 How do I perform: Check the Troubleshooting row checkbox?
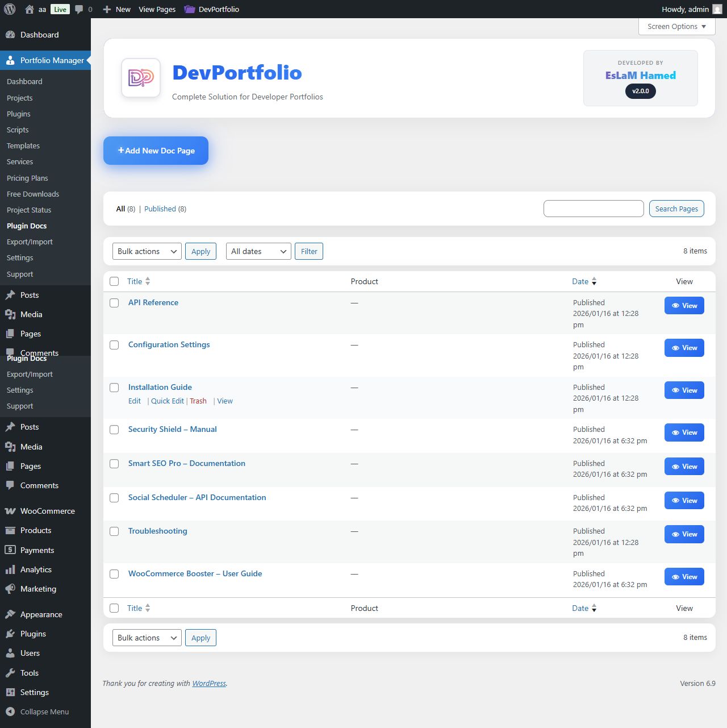coord(114,531)
